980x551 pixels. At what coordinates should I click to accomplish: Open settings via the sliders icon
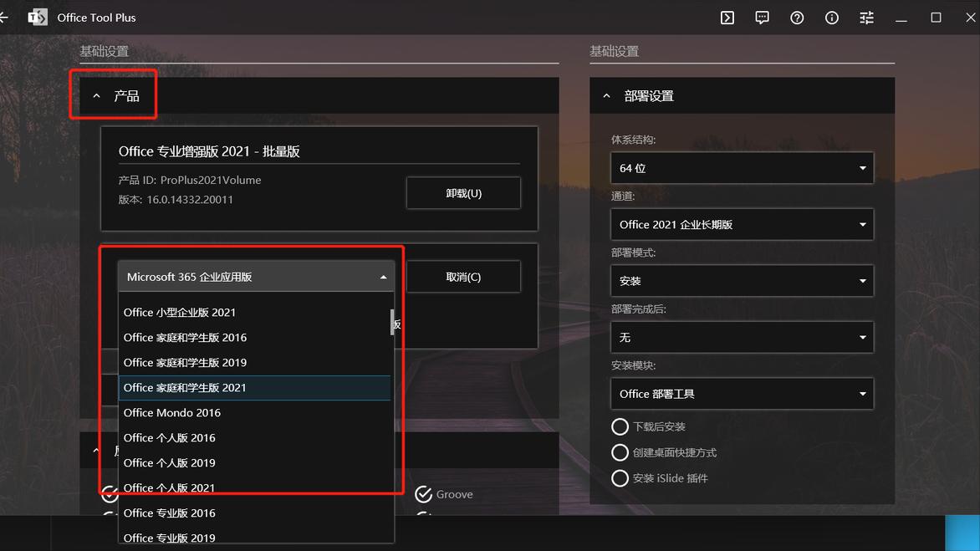tap(866, 17)
